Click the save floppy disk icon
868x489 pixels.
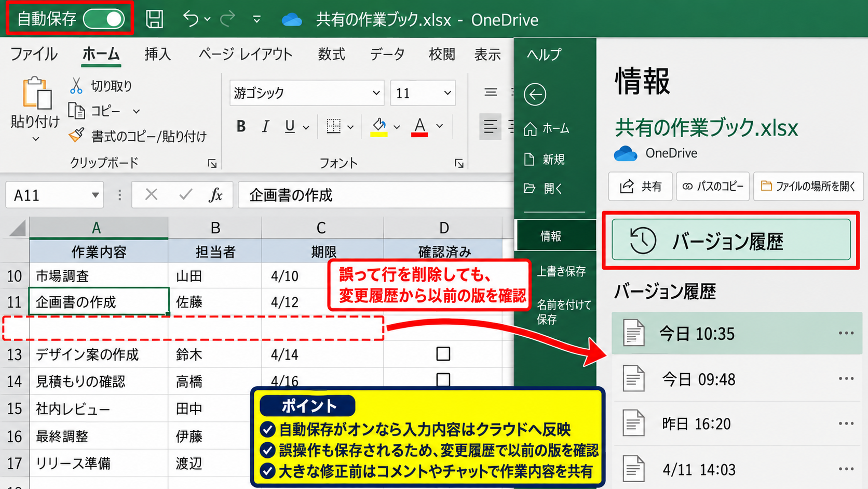coord(154,19)
